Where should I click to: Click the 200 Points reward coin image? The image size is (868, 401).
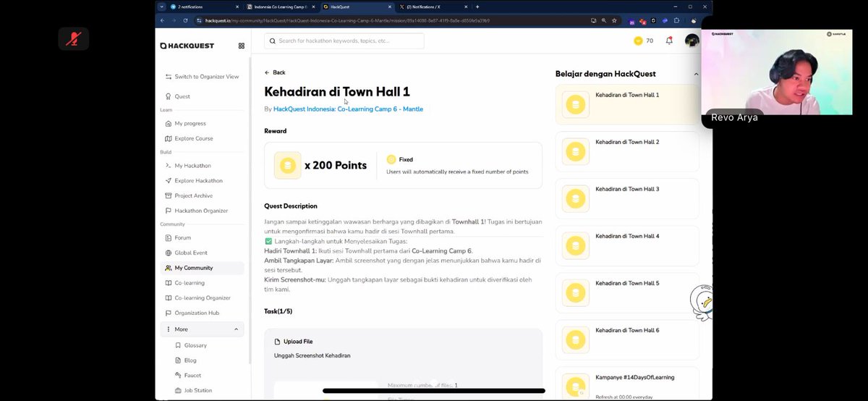288,165
